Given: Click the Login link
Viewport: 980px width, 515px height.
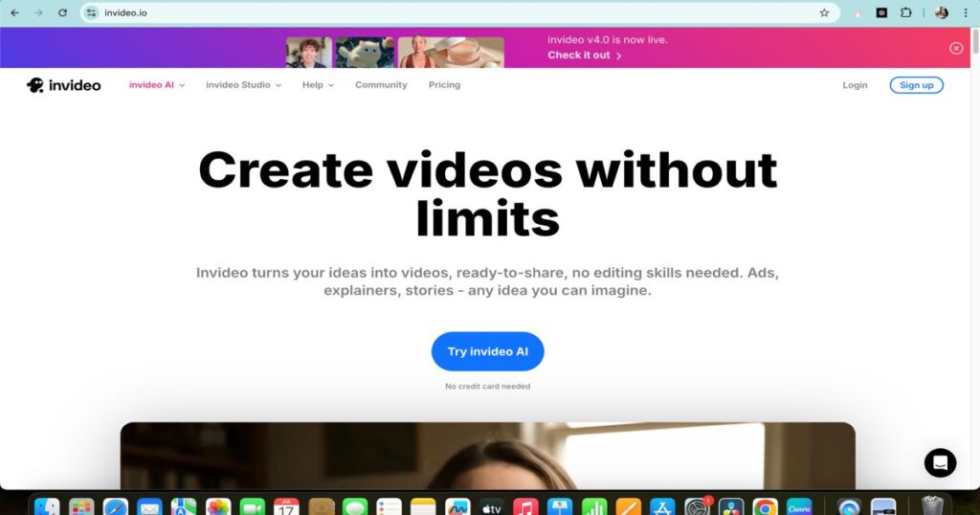Looking at the screenshot, I should point(855,85).
